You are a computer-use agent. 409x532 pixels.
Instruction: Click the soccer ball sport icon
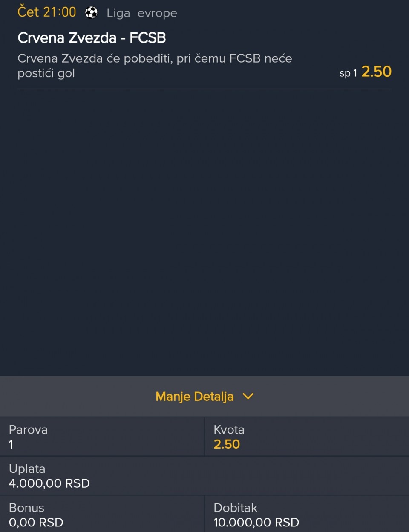click(x=91, y=13)
